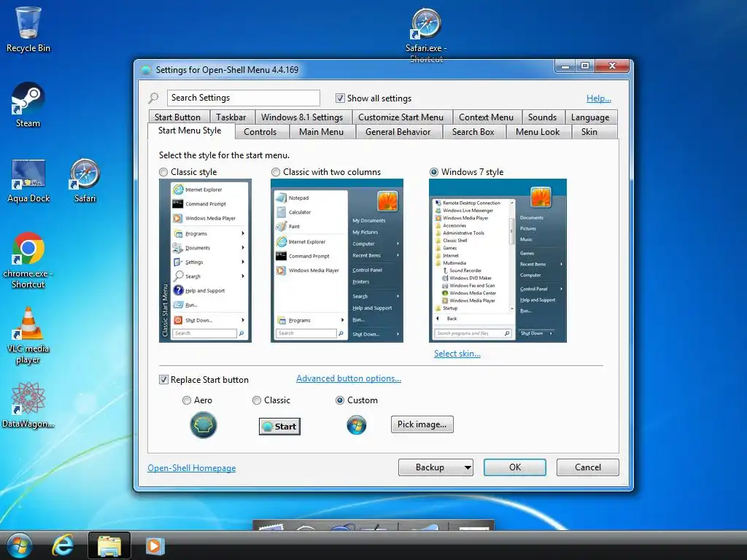Click the Aero shell button image
The height and width of the screenshot is (560, 747).
[204, 425]
